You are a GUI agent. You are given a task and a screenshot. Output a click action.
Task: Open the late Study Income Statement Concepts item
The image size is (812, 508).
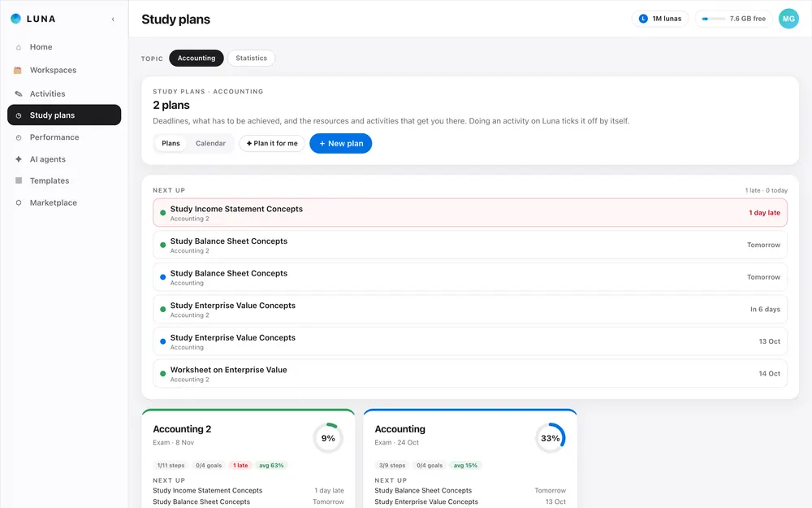click(469, 212)
